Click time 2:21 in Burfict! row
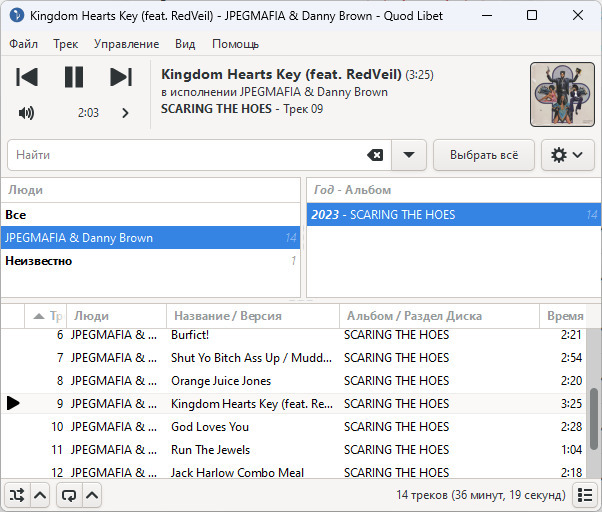602x512 pixels. tap(571, 335)
